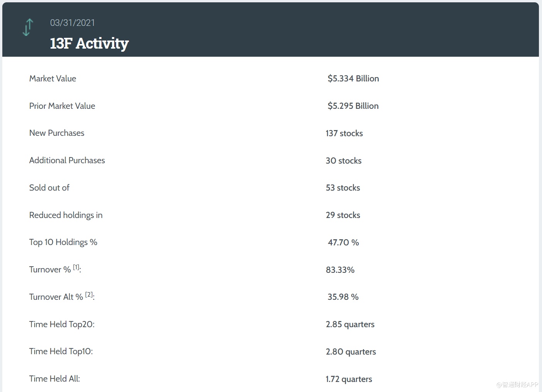Click the New Purchases row label

tap(57, 133)
